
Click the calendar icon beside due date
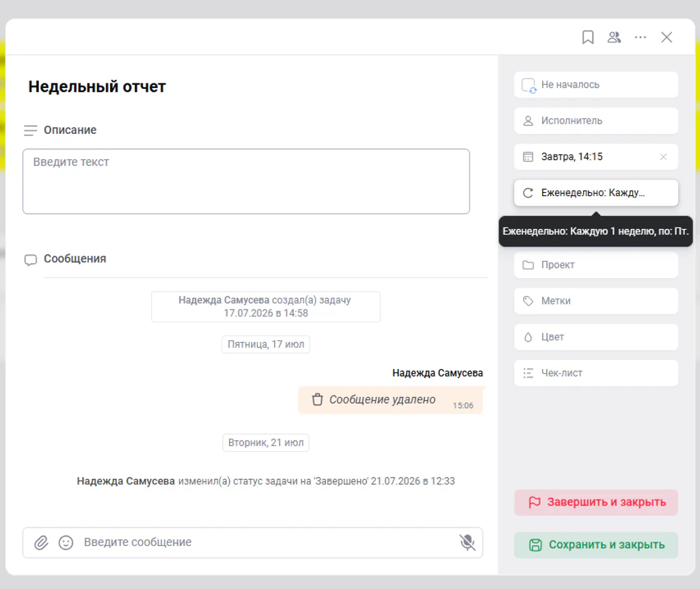point(528,156)
